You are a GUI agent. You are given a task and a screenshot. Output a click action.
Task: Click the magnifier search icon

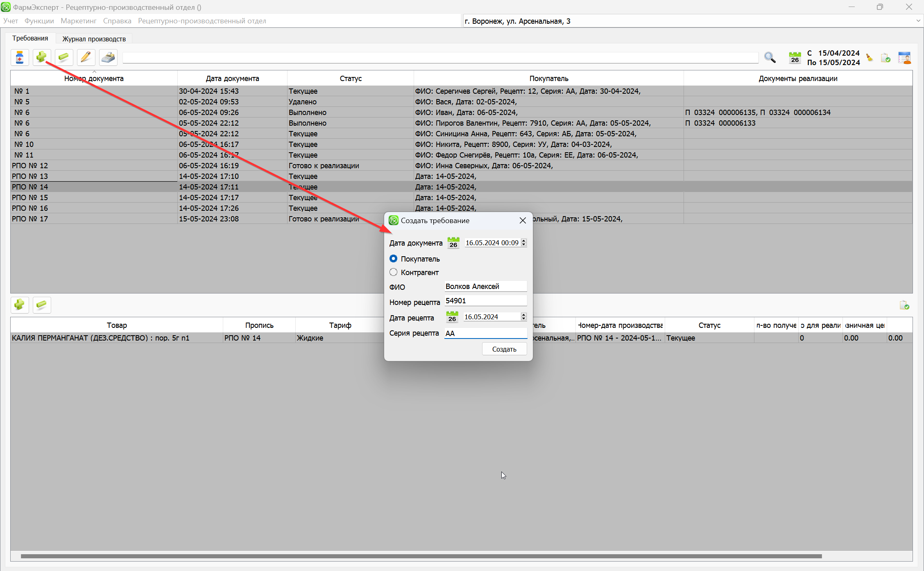(x=770, y=58)
